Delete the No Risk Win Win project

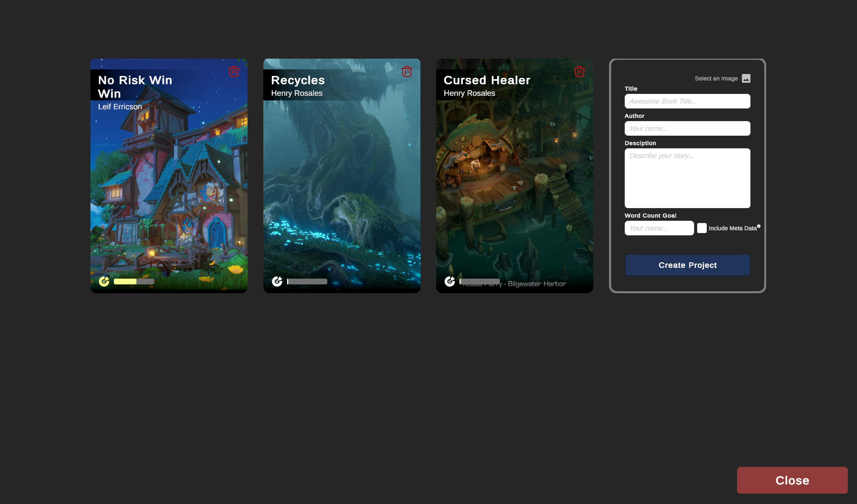tap(234, 72)
